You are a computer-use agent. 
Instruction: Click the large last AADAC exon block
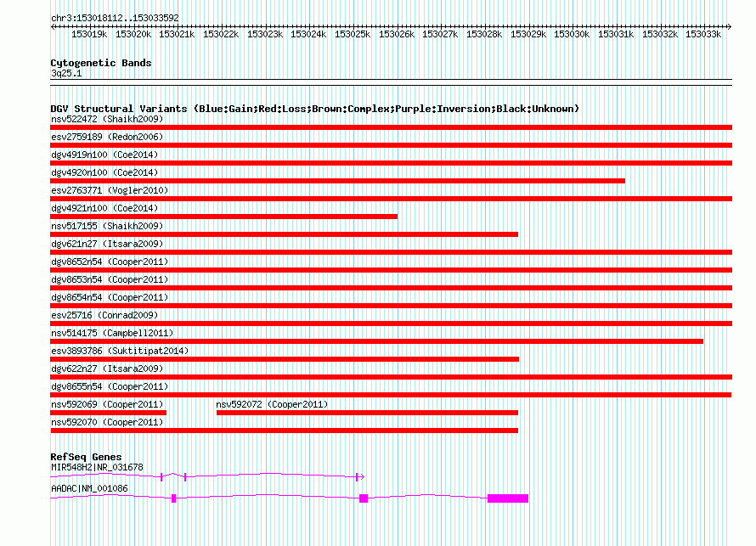[x=508, y=498]
